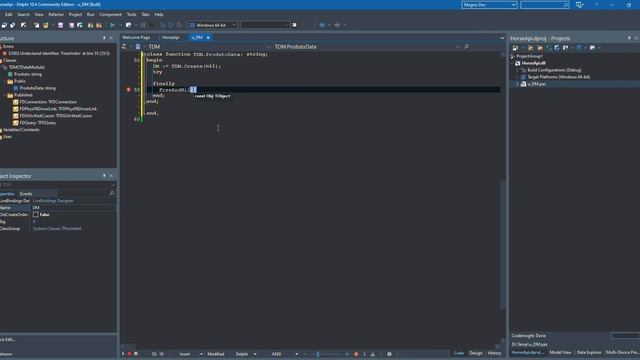640x360 pixels.
Task: Click the macro play button in status bar
Action: coord(123,354)
